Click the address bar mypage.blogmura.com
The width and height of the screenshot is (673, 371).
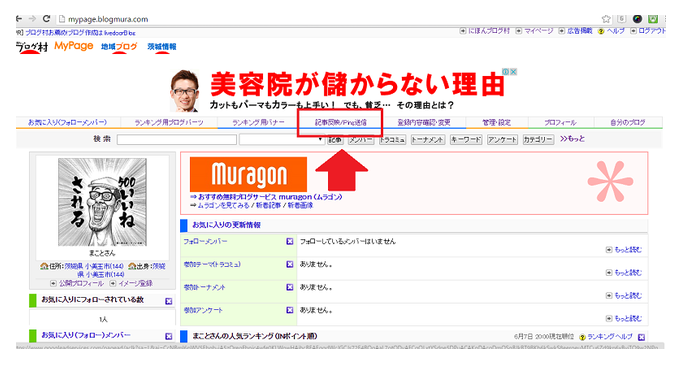click(x=108, y=19)
